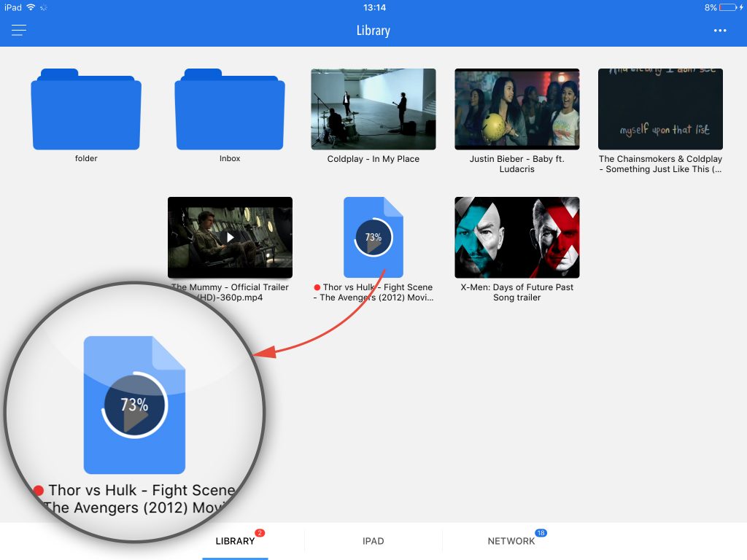747x560 pixels.
Task: Select the "Inbox" folder label
Action: click(x=230, y=158)
